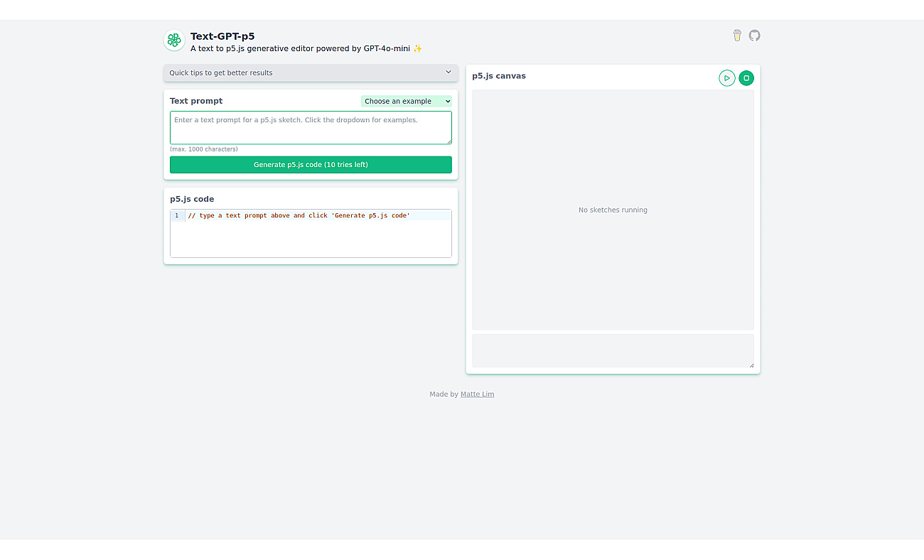924x560 pixels.
Task: Click into the p5.js code editor line
Action: click(x=318, y=215)
